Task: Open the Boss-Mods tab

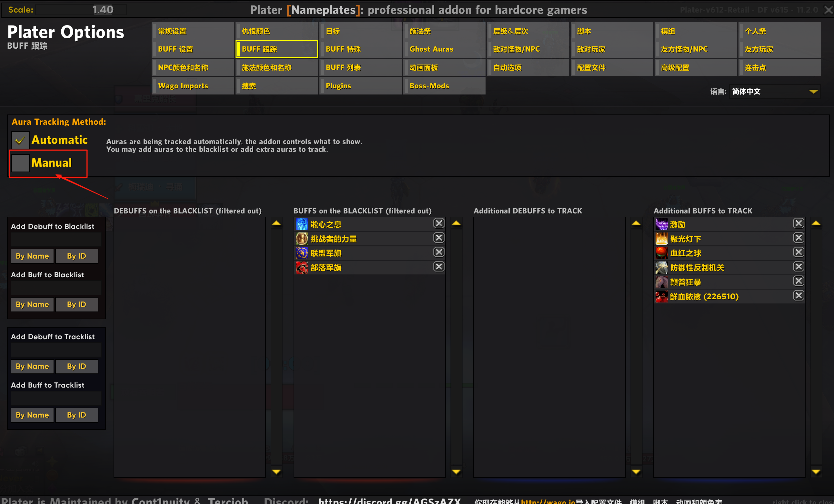Action: pos(444,86)
